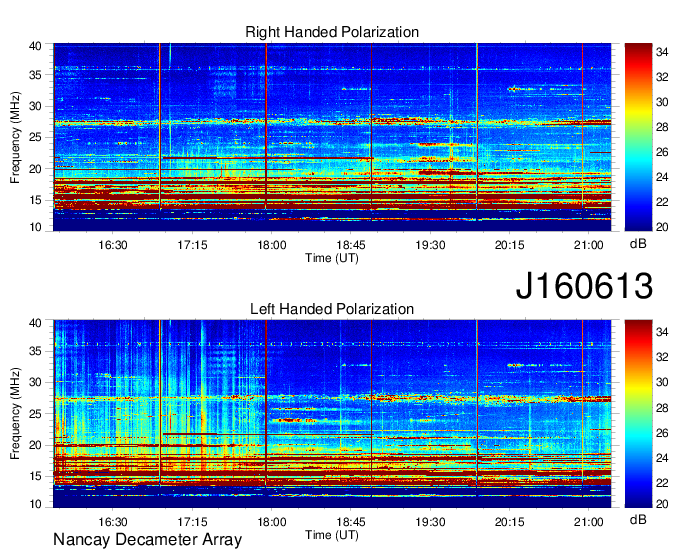Screen dimensions: 680x552
Task: Click 25 MHz tick of Left Handed plot
Action: point(35,414)
